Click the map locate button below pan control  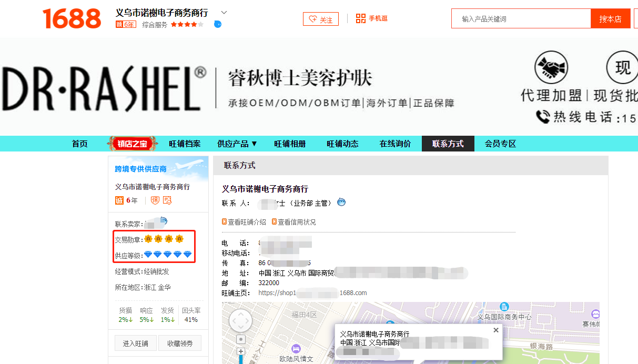[241, 339]
